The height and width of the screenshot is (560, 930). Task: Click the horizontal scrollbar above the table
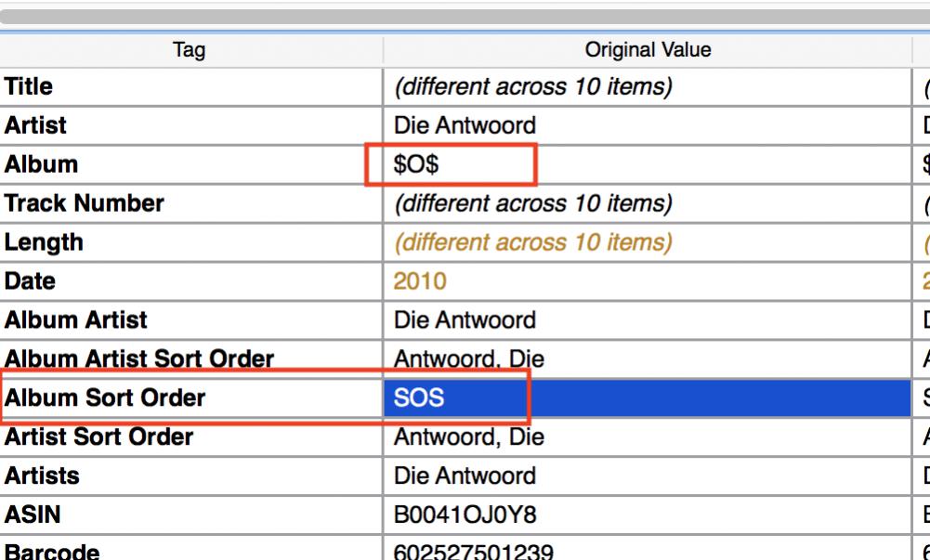click(465, 17)
